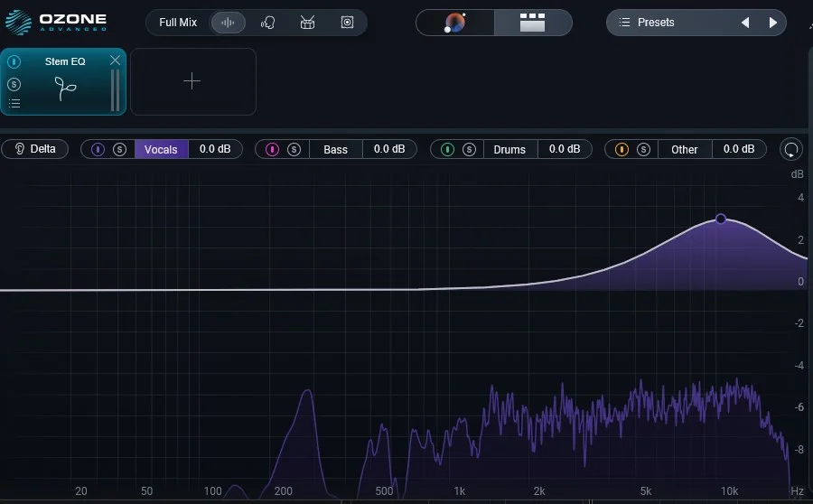Add a new module with the plus slot
813x504 pixels.
[x=193, y=81]
